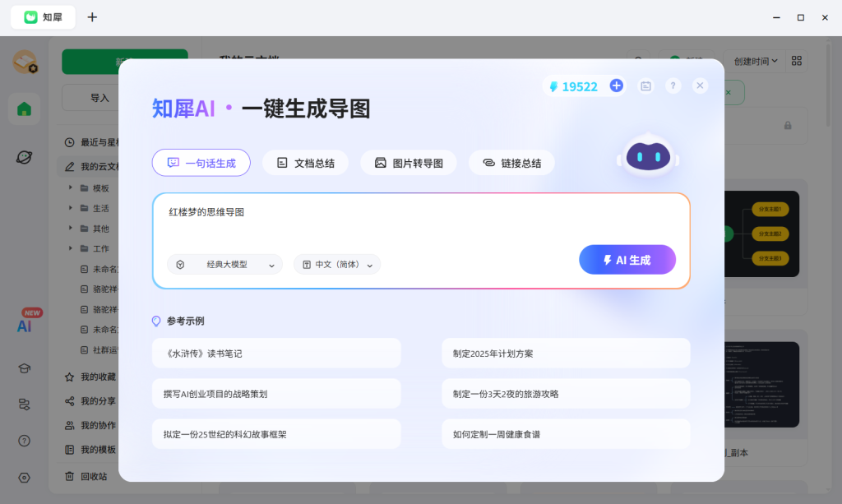Image resolution: width=842 pixels, height=504 pixels.
Task: Open a new tab with plus icon
Action: tap(92, 17)
